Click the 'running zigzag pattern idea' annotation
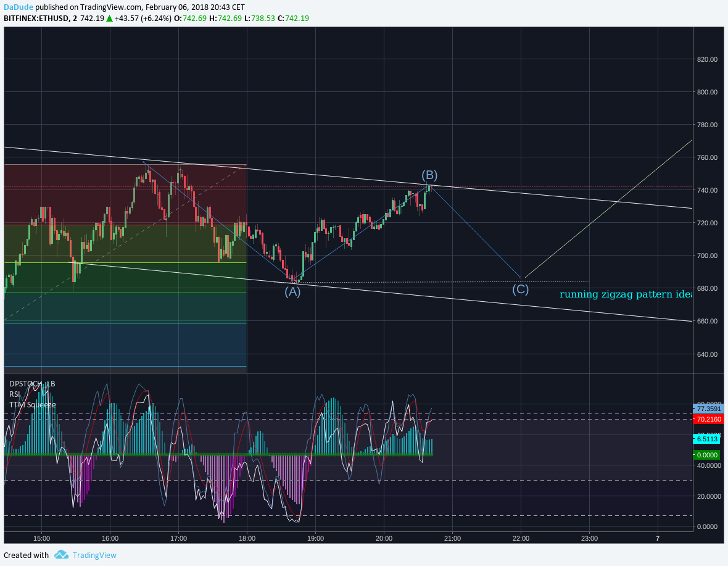This screenshot has width=728, height=566. pyautogui.click(x=626, y=294)
